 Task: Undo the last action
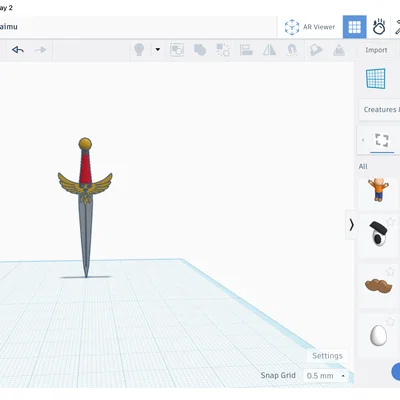point(18,50)
